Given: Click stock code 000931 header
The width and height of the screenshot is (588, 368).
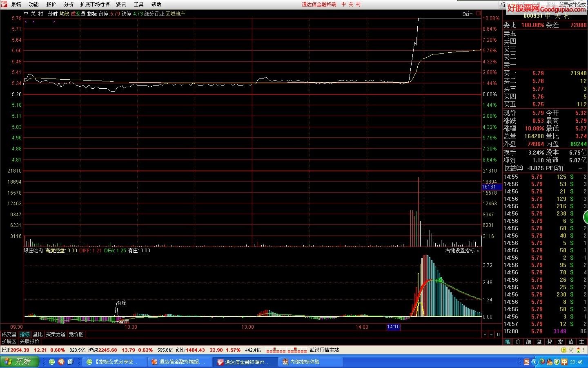Looking at the screenshot, I should click(533, 16).
